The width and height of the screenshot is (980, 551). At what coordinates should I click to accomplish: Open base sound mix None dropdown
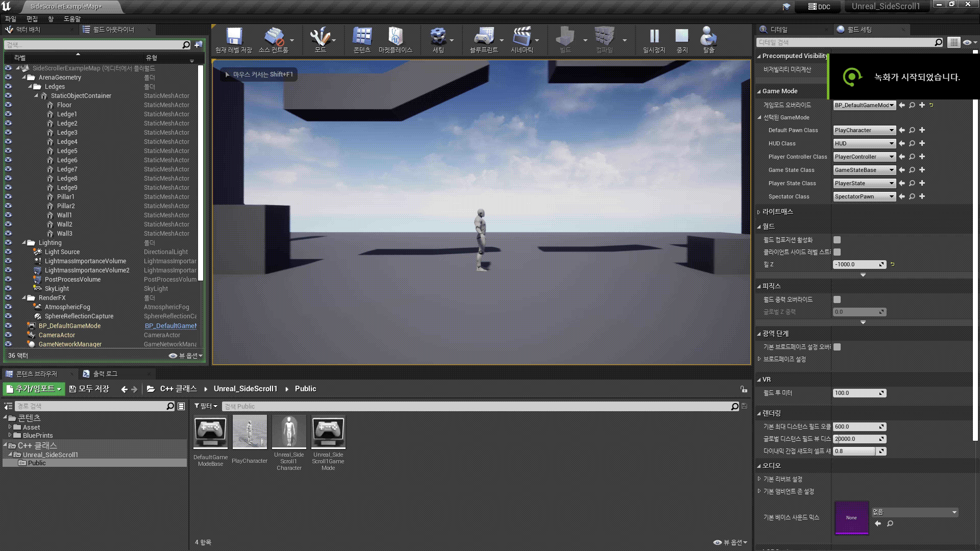coord(914,512)
